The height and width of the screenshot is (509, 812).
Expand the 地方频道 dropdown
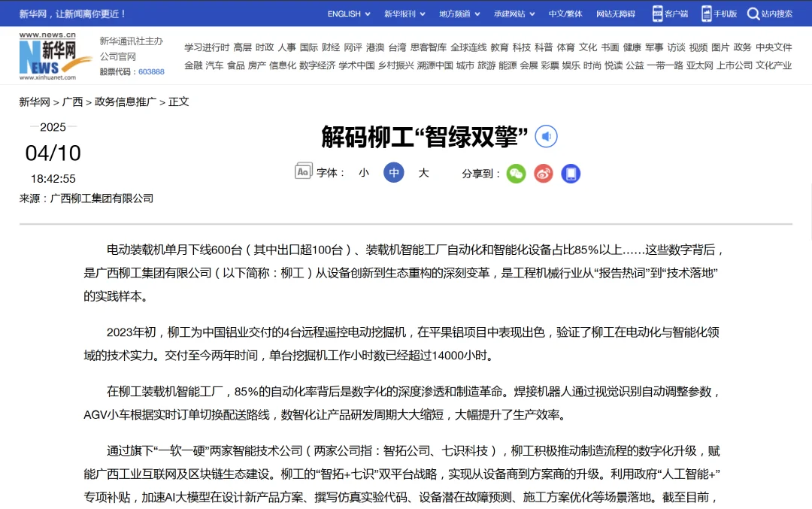[459, 14]
